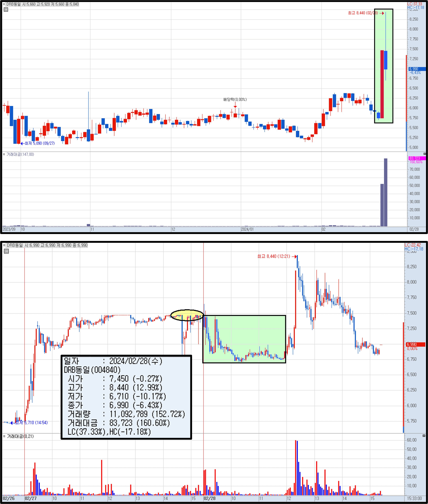Click the blue 6,990 current price tag

pos(417,69)
